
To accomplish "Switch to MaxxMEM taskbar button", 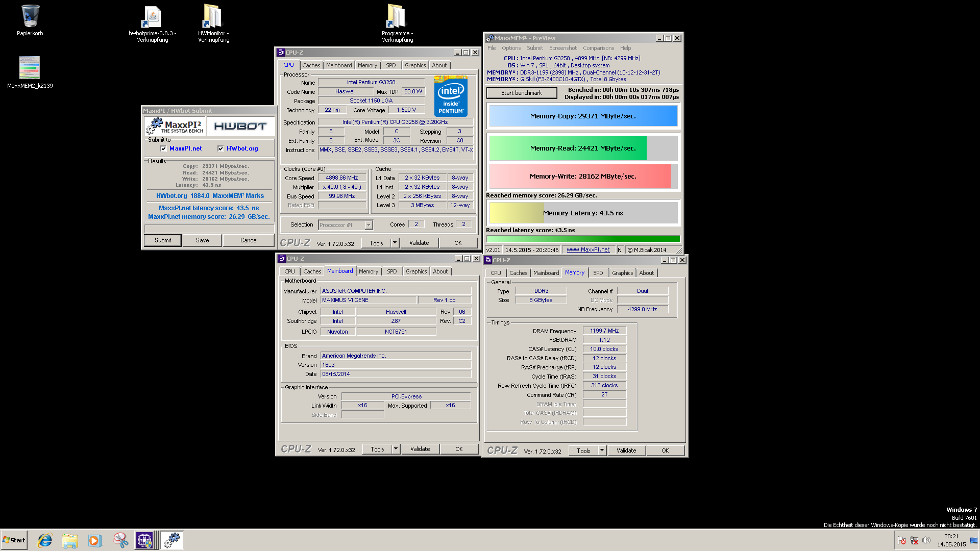I will [x=173, y=540].
